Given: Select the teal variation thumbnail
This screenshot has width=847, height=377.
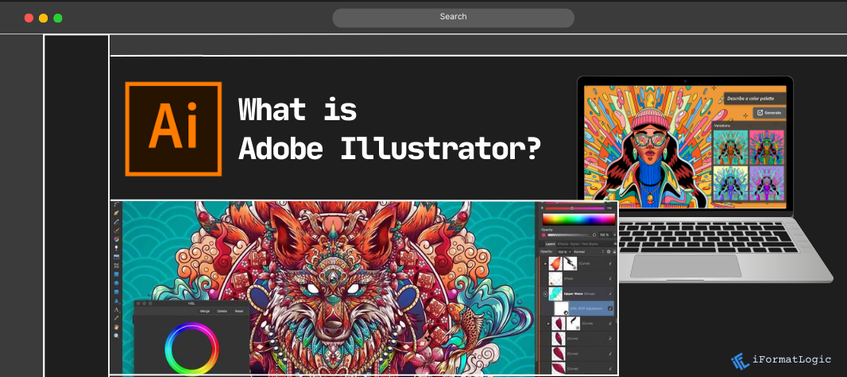Looking at the screenshot, I should [x=730, y=148].
